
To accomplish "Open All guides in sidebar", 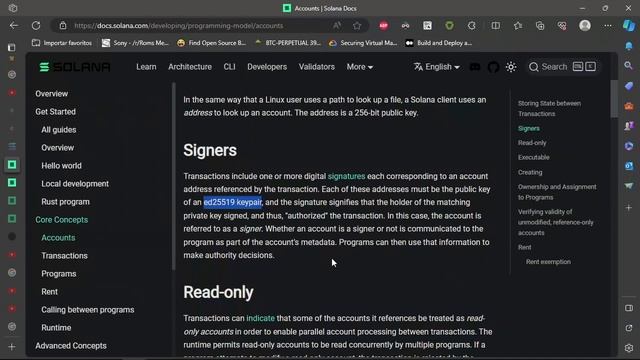I will tap(59, 130).
